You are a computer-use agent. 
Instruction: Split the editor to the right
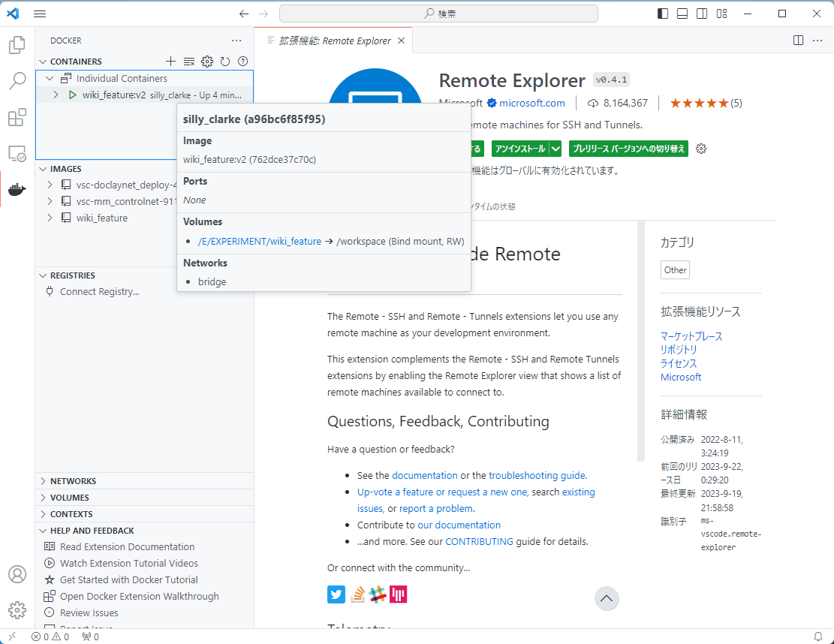point(799,41)
